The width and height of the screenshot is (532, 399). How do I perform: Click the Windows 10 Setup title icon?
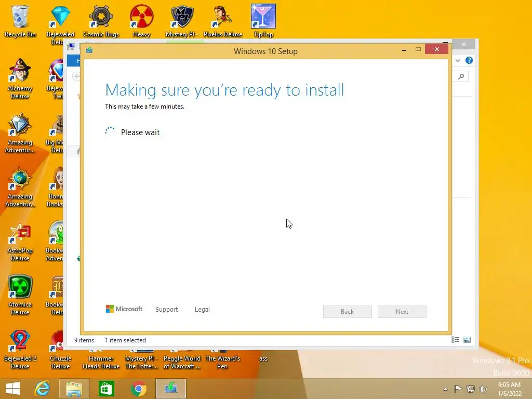[89, 50]
